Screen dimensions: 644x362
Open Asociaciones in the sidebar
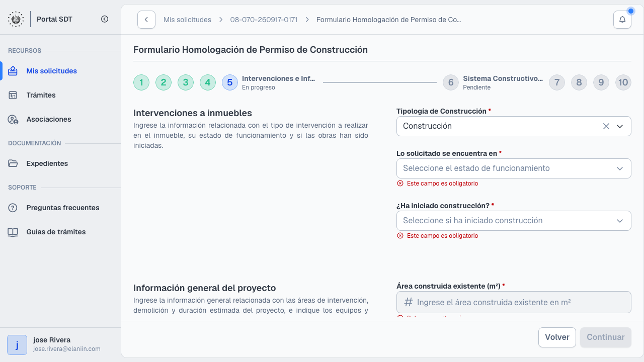(x=60, y=119)
